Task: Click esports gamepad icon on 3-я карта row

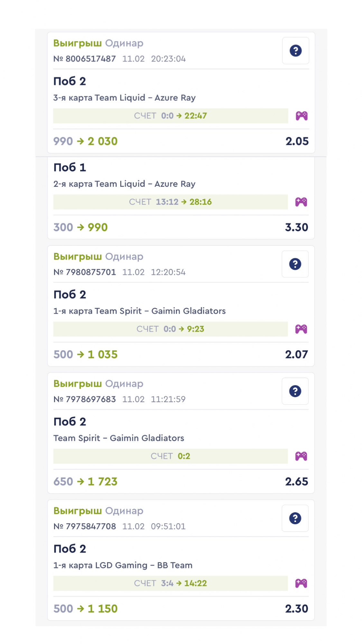Action: (302, 116)
